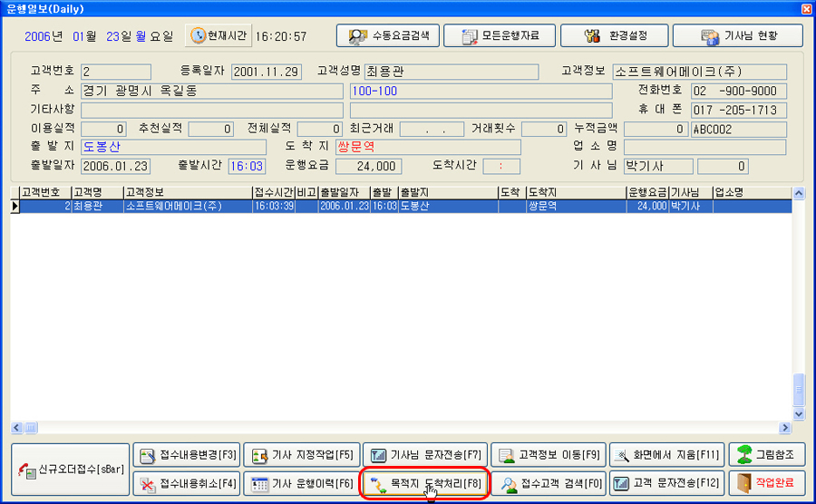Click the 운행요금 field showing 24,000

coord(368,167)
